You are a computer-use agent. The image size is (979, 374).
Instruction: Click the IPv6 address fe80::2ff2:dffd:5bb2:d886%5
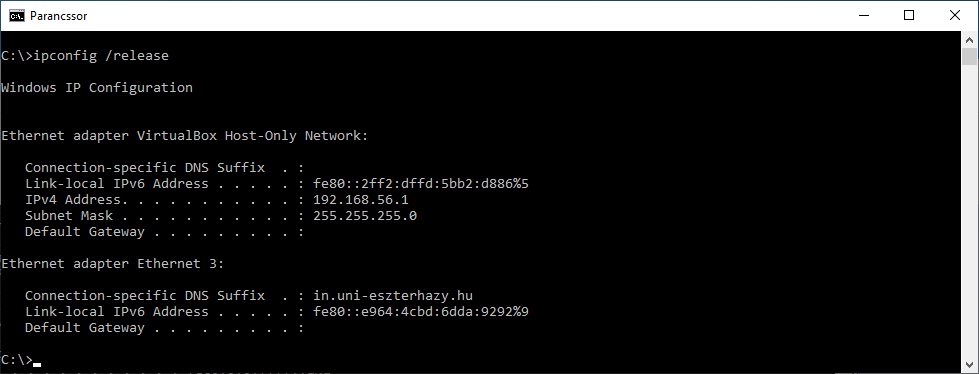421,184
